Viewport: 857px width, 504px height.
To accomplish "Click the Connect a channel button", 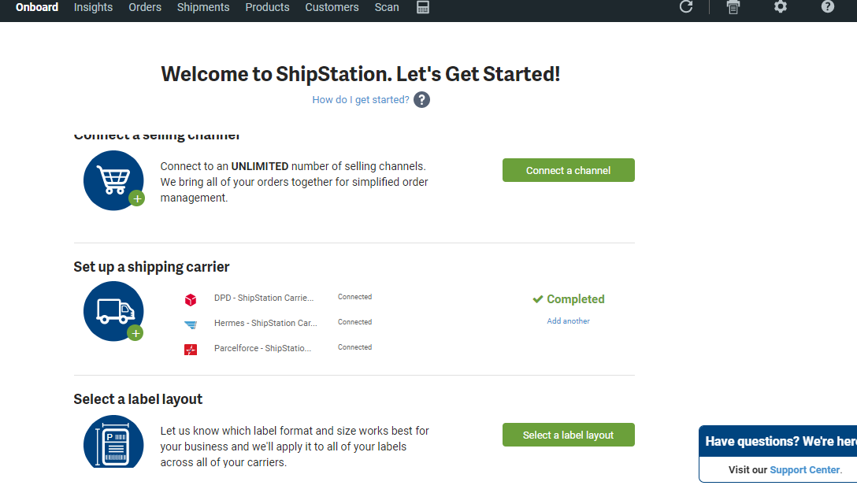I will click(x=569, y=170).
